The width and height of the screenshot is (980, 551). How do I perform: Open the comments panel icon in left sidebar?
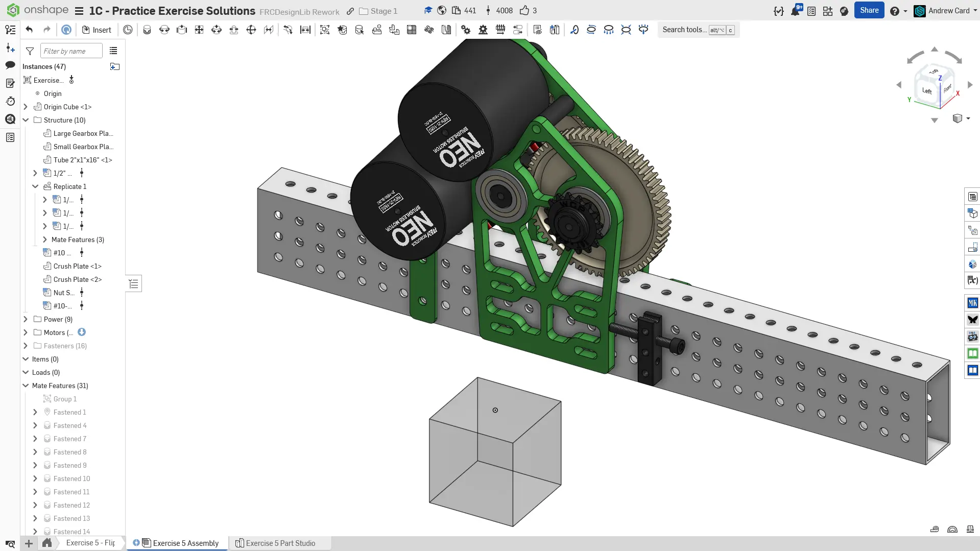point(10,65)
